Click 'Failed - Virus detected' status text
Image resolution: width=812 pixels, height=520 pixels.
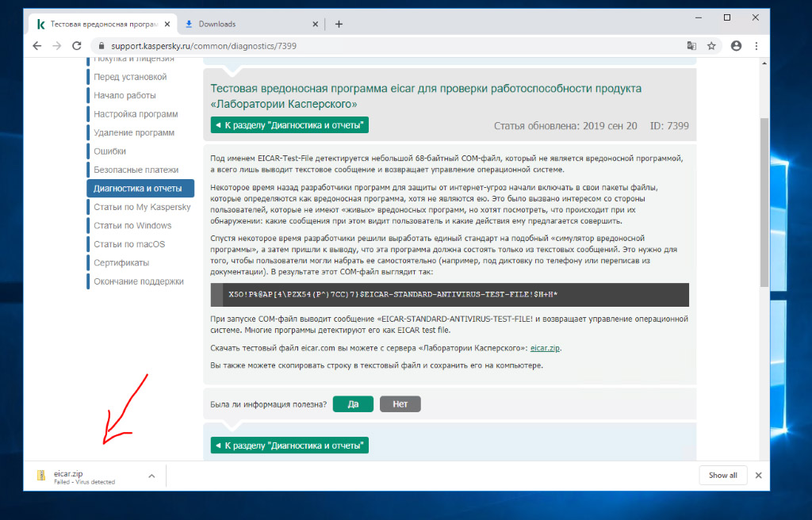coord(84,482)
